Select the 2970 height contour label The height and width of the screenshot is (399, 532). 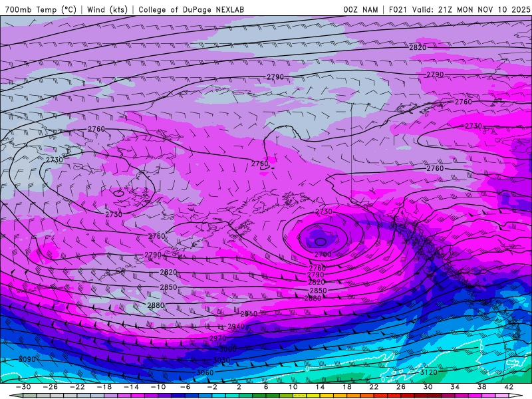[218, 338]
